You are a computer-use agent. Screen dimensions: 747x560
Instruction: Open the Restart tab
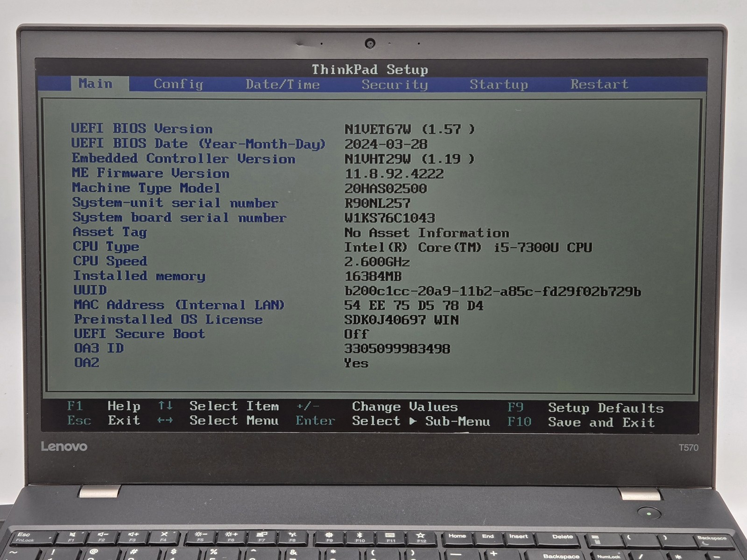[x=599, y=84]
